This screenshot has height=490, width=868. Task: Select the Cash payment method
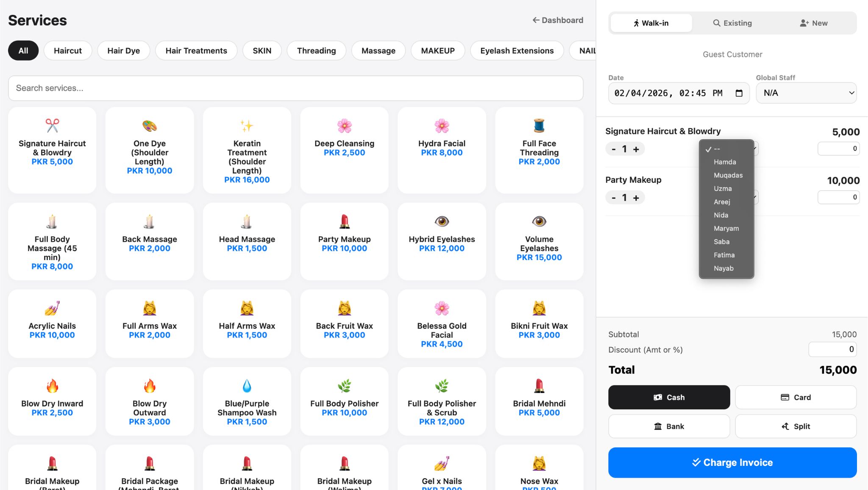pos(669,397)
